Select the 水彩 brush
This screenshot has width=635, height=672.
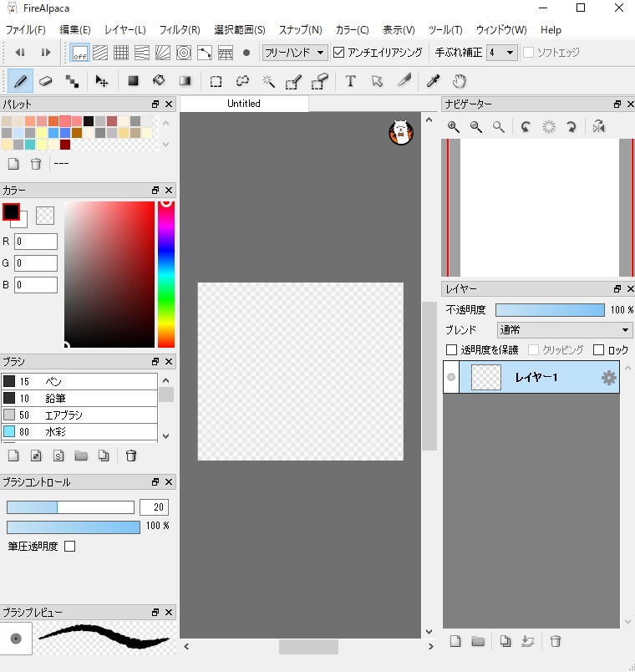tap(79, 431)
